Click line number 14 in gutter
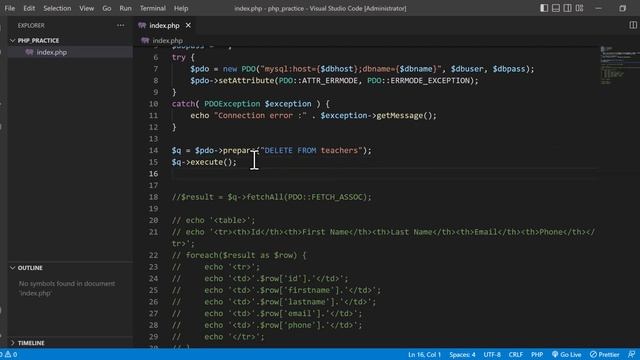The height and width of the screenshot is (360, 640). (153, 151)
